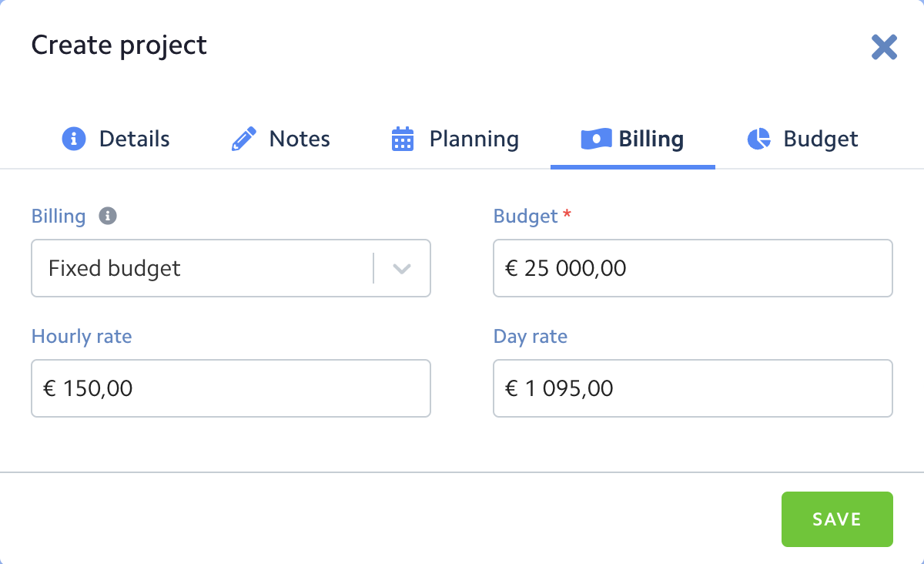
Task: Click the info icon on the Details tab
Action: point(73,139)
